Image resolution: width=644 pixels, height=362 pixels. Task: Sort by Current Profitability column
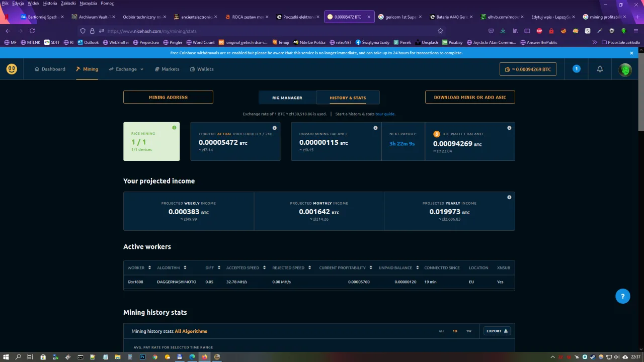(x=345, y=267)
